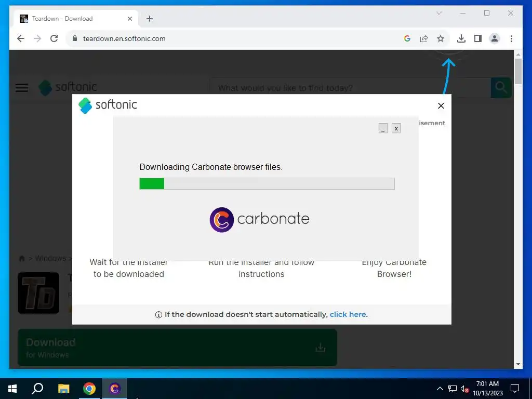Image resolution: width=532 pixels, height=399 pixels.
Task: Click the 'instructions' step text
Action: [x=261, y=274]
